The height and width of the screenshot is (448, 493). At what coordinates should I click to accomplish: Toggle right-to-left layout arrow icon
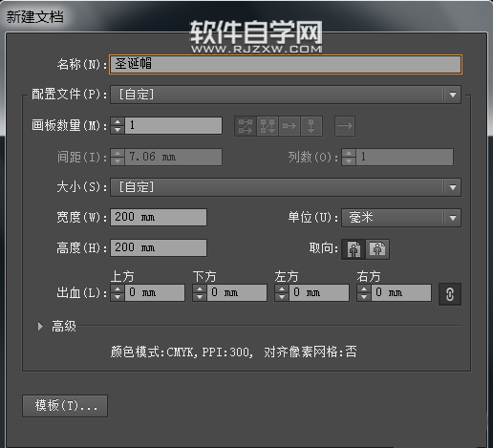click(x=345, y=126)
